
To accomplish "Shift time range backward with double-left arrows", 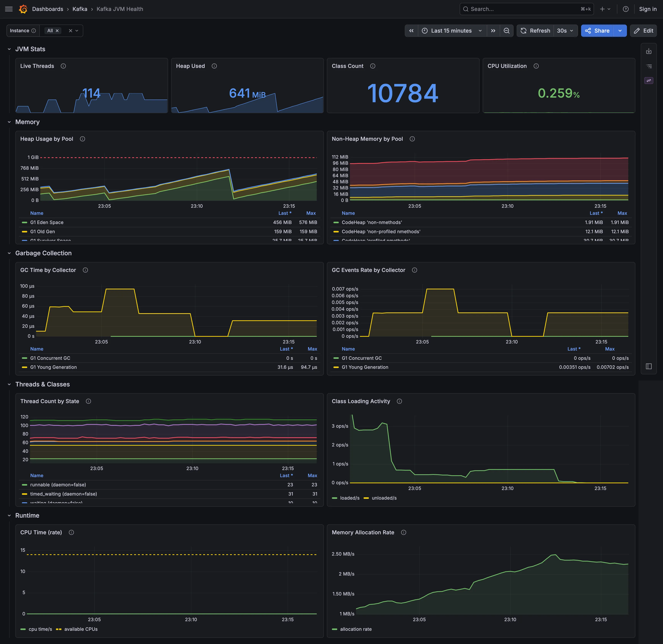I will click(411, 31).
